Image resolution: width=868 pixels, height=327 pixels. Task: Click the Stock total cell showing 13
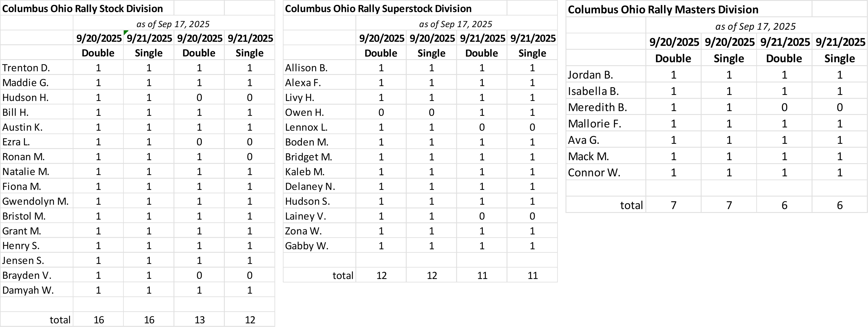click(200, 320)
